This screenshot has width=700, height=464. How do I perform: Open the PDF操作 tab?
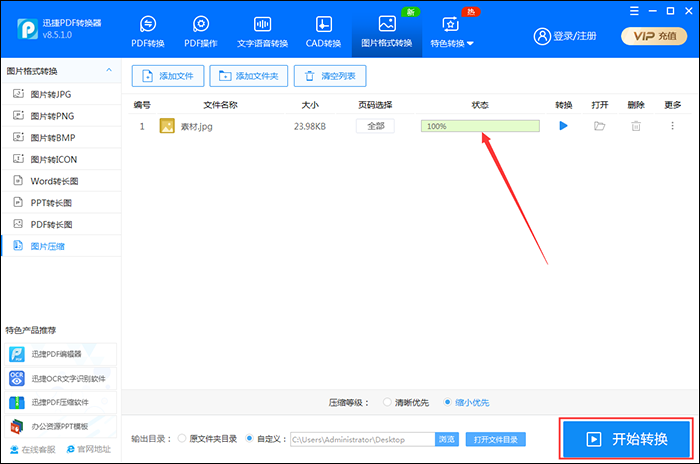201,32
